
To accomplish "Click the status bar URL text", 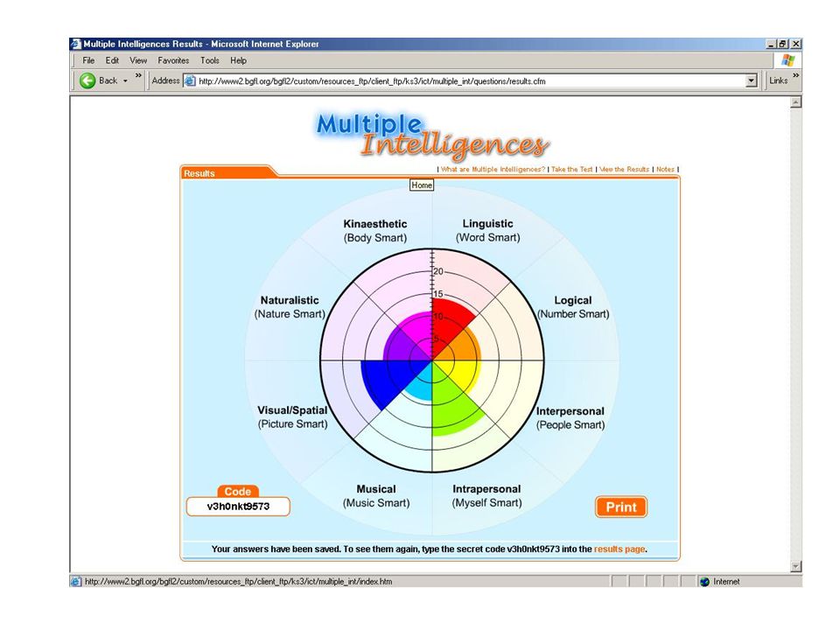I will tap(238, 582).
